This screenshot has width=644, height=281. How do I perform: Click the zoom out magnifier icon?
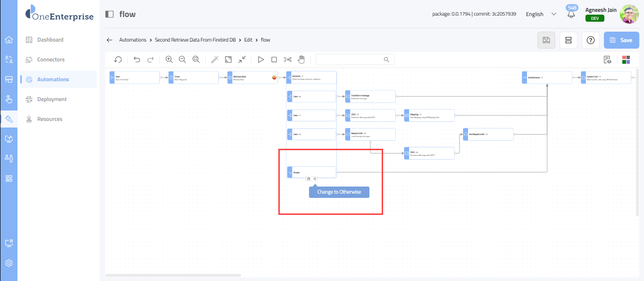[182, 60]
